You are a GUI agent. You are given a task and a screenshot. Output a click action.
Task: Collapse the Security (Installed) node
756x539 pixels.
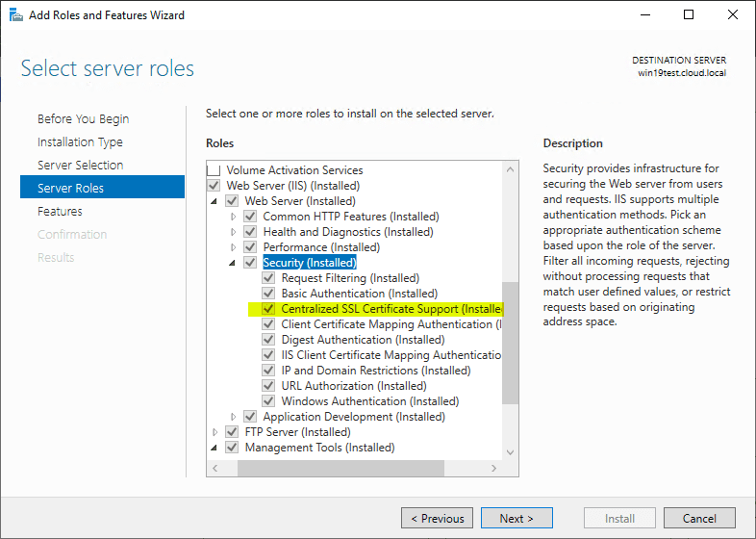(233, 263)
